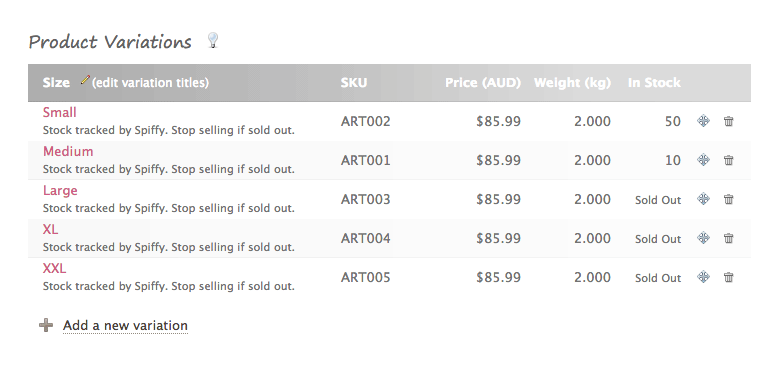The image size is (779, 374).
Task: Click the Size column header
Action: (56, 82)
